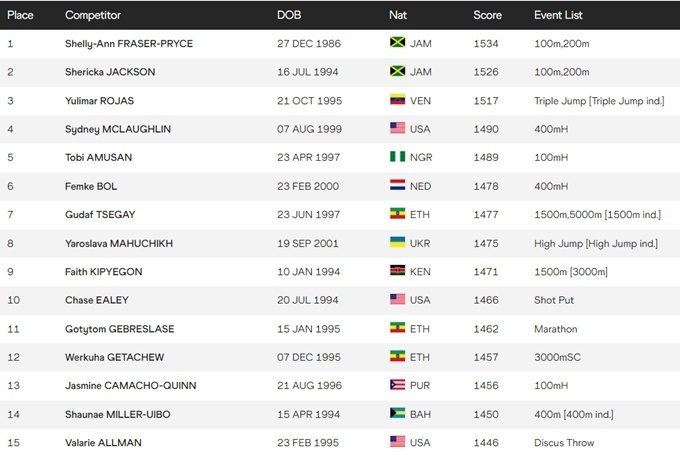The image size is (680, 455).
Task: Click score 1534 in first row
Action: 486,44
